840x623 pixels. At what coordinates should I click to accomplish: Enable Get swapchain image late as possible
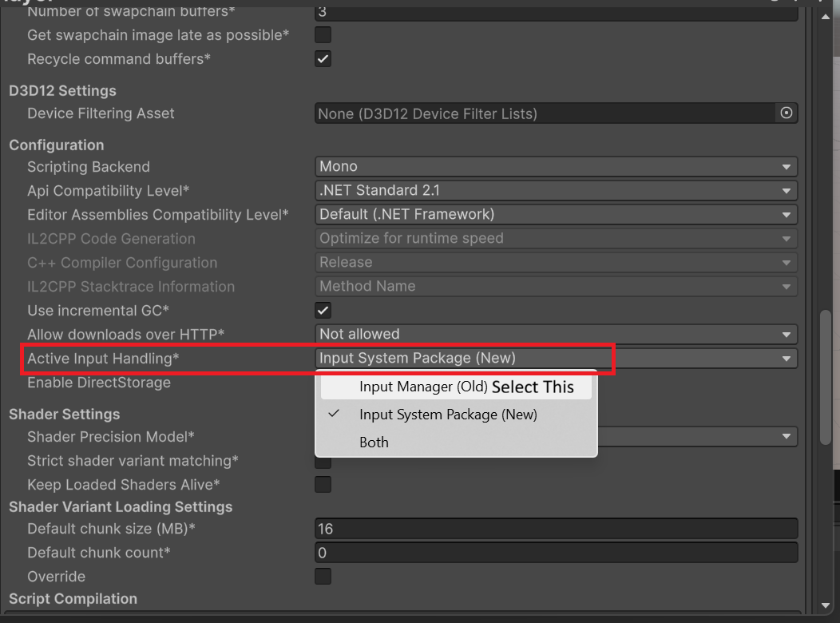pyautogui.click(x=323, y=34)
